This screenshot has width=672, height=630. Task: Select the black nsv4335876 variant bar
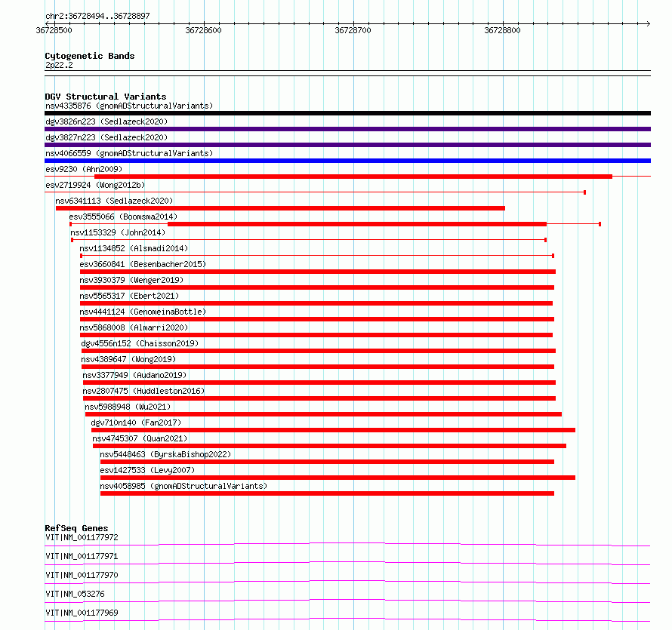347,113
